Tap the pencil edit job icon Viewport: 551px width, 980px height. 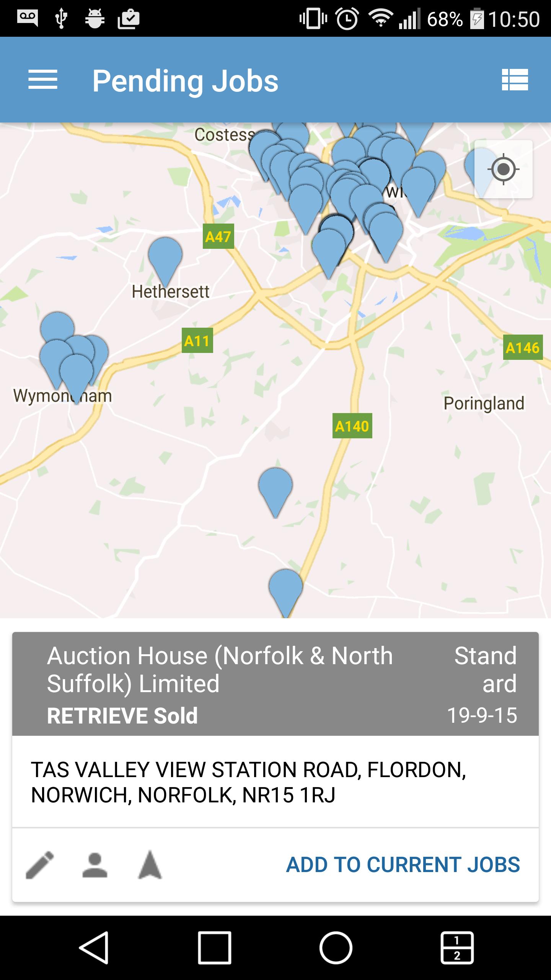(x=40, y=865)
